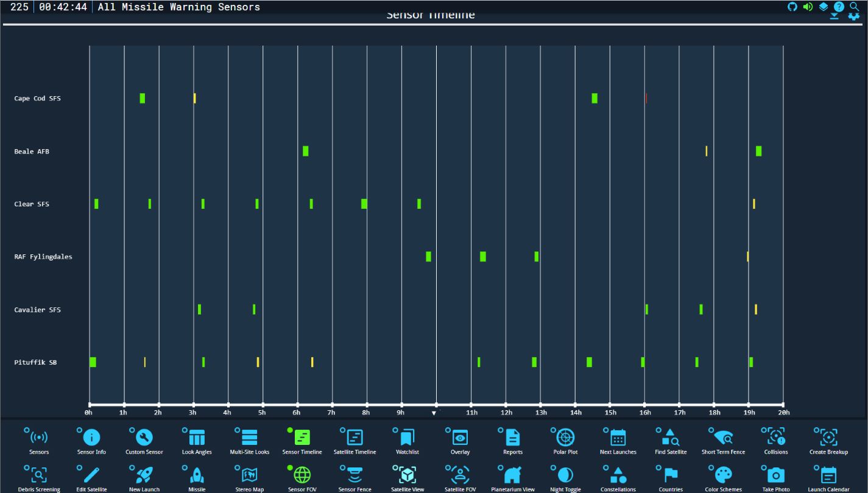
Task: Click the Pituffik SB pass at 0h
Action: [93, 362]
